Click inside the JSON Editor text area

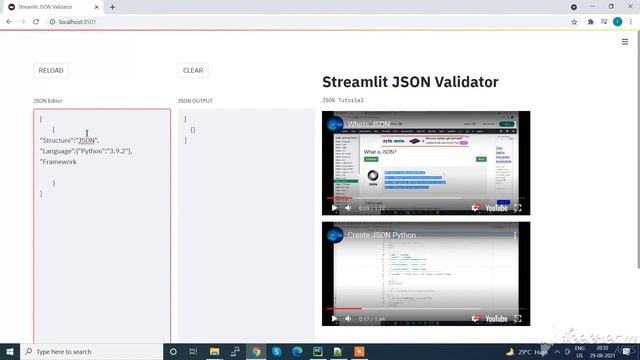coord(102,226)
